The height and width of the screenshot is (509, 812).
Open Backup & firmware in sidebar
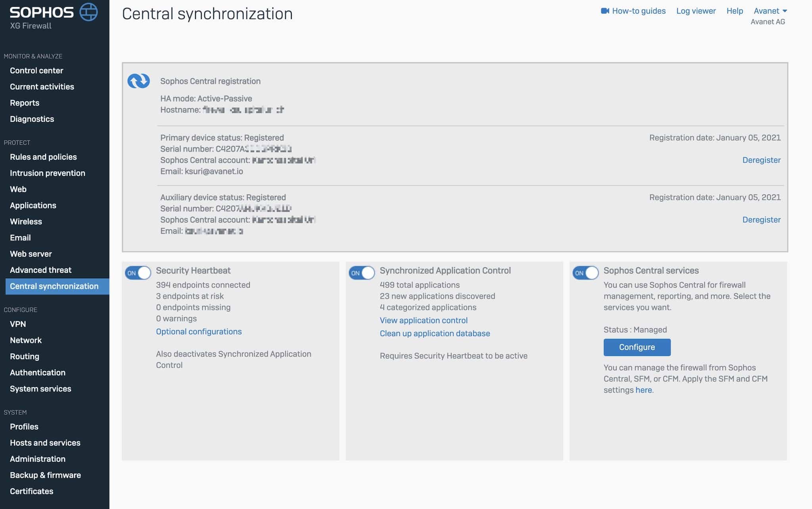coord(45,475)
